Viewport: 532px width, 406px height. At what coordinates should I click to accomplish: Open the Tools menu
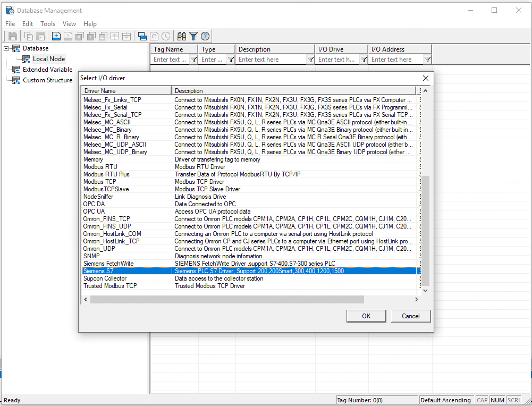pos(48,24)
